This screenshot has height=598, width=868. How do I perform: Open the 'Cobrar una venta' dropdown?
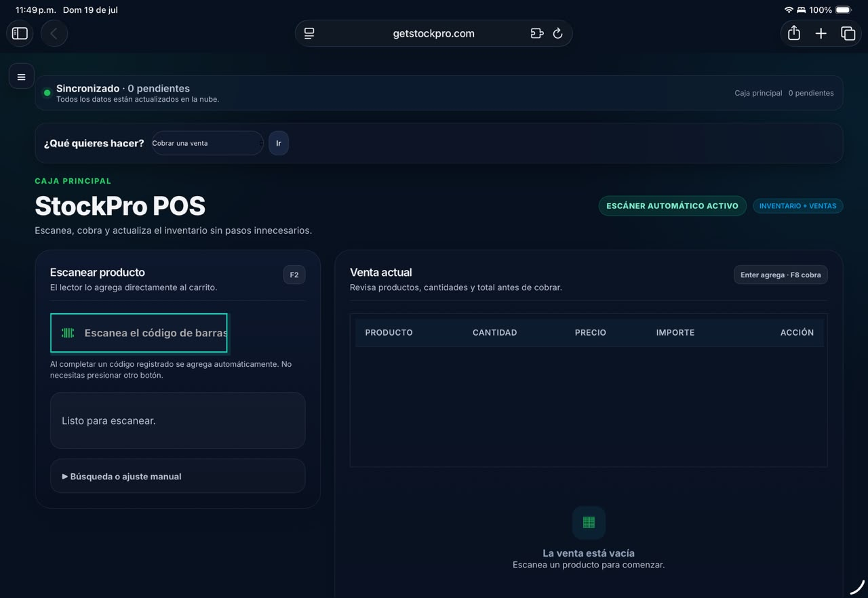pyautogui.click(x=208, y=143)
